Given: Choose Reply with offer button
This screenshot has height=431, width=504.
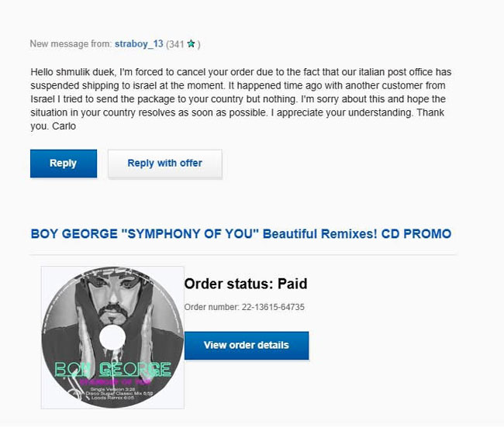Looking at the screenshot, I should [164, 164].
